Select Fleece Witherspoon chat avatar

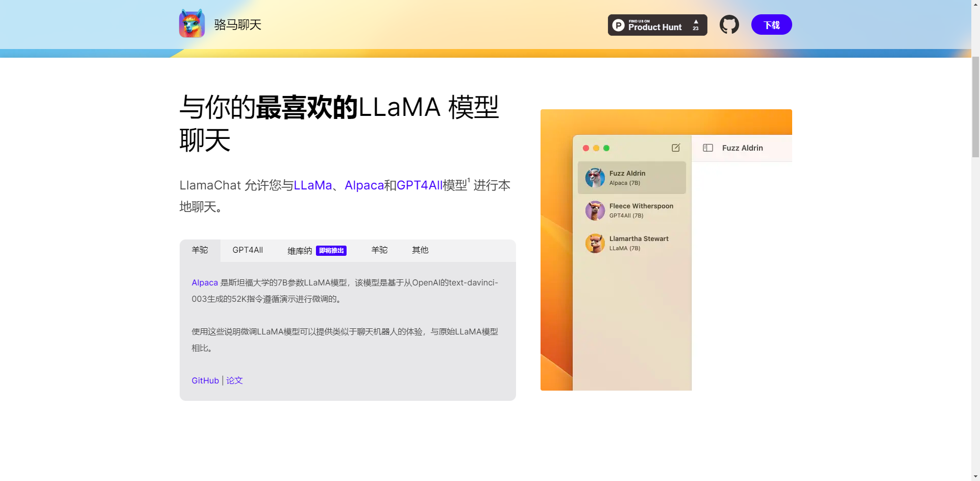pyautogui.click(x=595, y=210)
